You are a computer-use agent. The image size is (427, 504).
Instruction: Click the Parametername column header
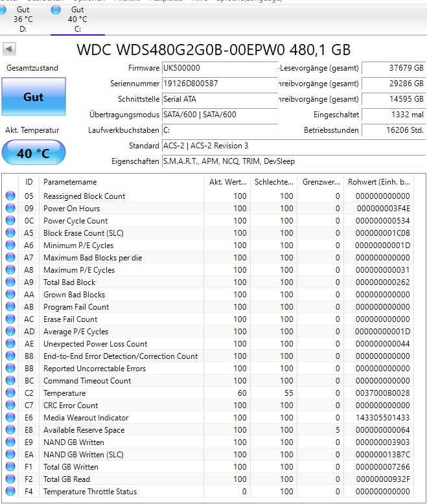point(122,182)
